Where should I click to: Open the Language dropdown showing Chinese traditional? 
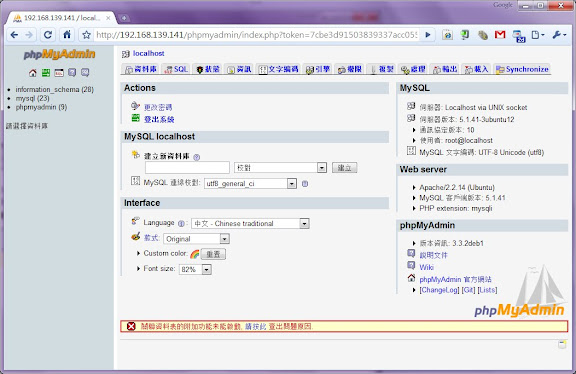click(x=251, y=223)
